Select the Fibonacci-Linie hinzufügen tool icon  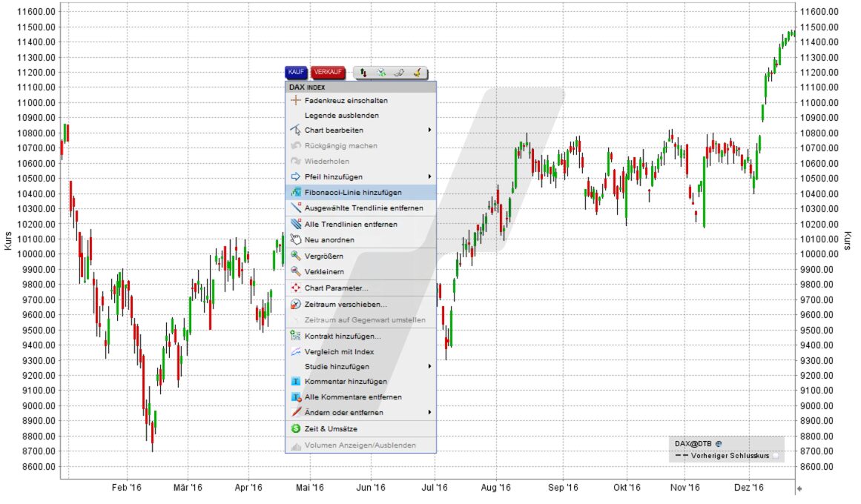coord(295,192)
